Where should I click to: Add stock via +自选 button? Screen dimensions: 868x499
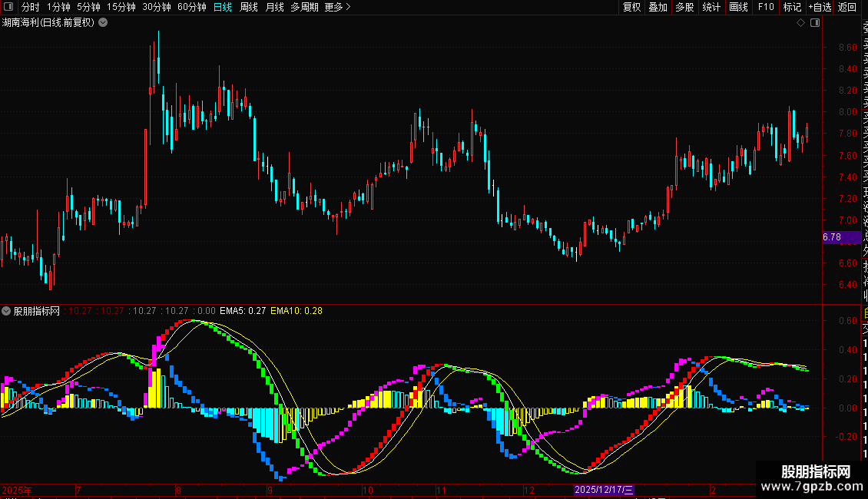(820, 7)
